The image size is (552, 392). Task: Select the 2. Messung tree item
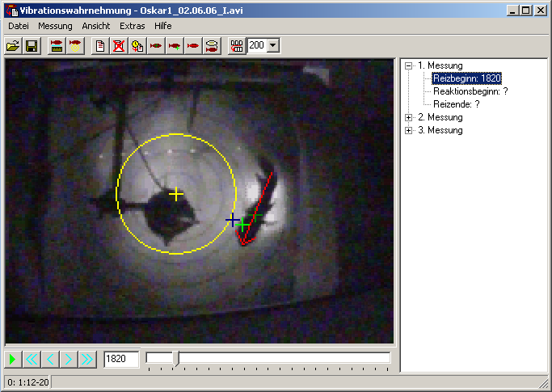pos(440,117)
